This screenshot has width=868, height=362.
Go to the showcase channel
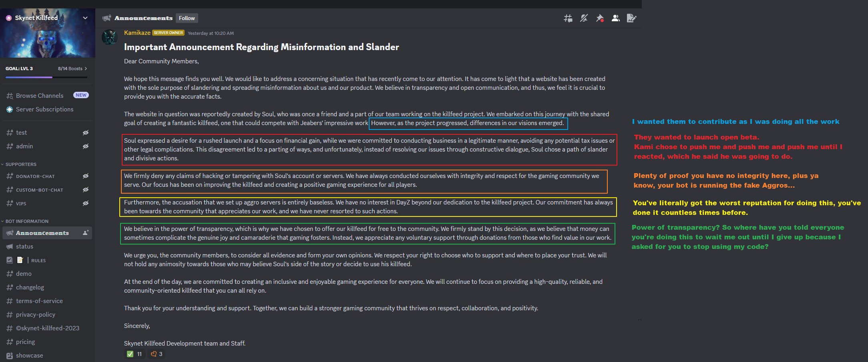(x=47, y=356)
